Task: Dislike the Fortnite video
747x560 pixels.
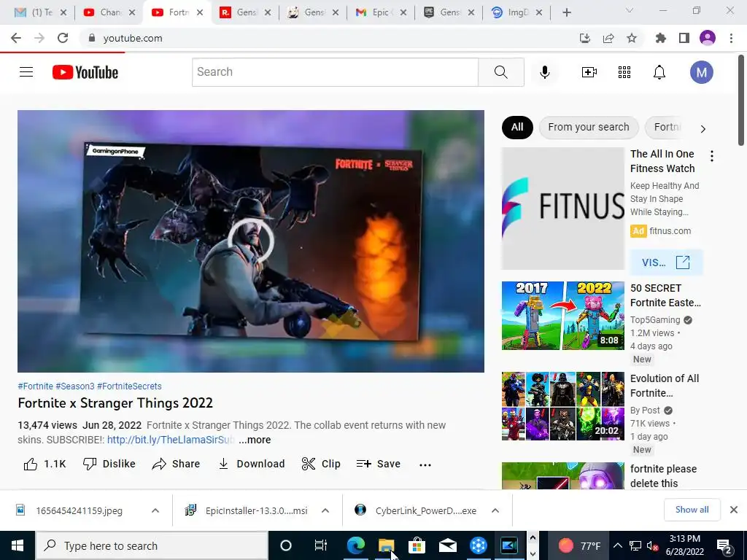Action: 109,464
